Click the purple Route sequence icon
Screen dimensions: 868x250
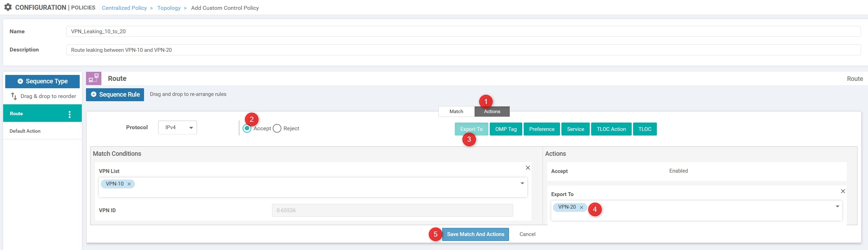(94, 78)
